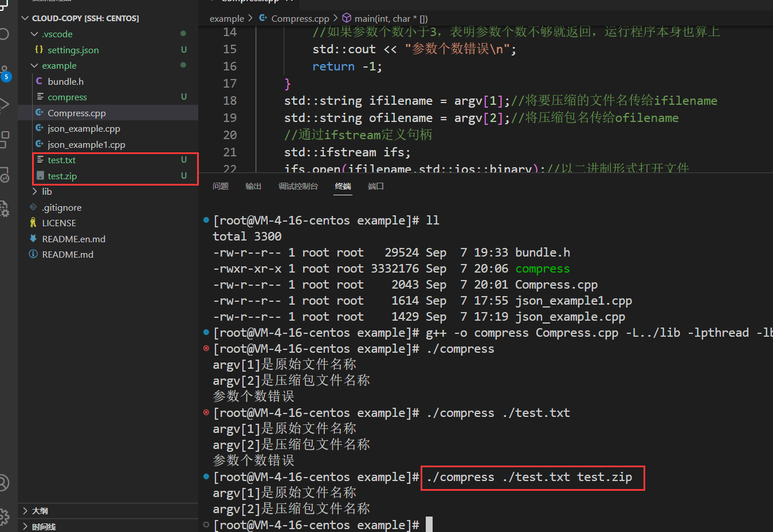Click terminal cursor at the last prompt
The image size is (773, 532).
pyautogui.click(x=429, y=525)
